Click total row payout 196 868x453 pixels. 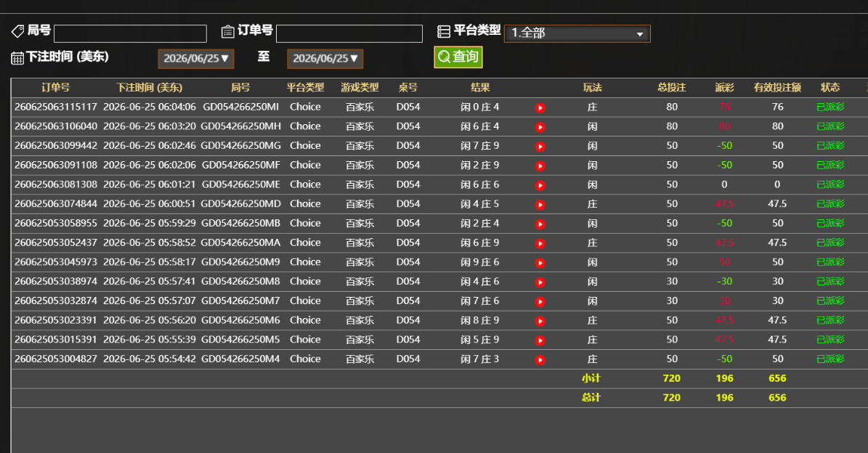724,398
